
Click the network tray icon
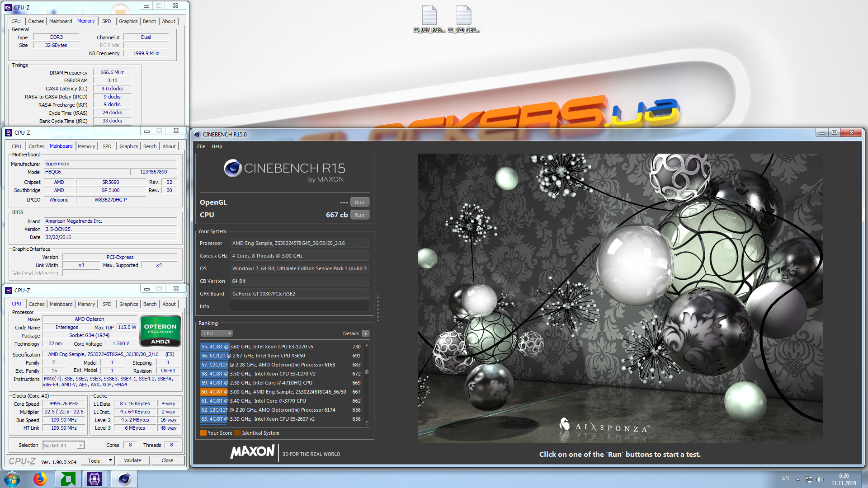coord(809,479)
